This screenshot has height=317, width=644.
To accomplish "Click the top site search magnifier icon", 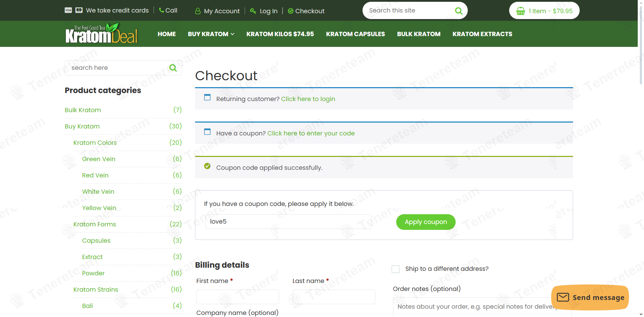I will pyautogui.click(x=458, y=11).
